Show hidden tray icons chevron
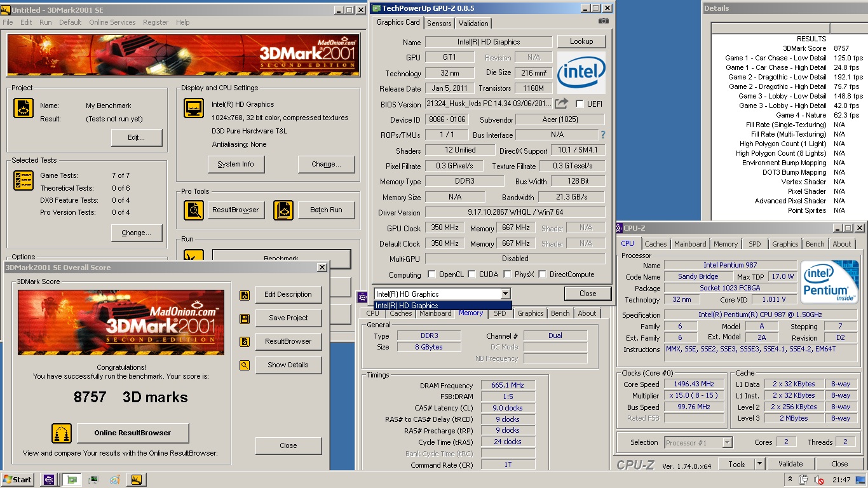868x488 pixels. coord(790,480)
